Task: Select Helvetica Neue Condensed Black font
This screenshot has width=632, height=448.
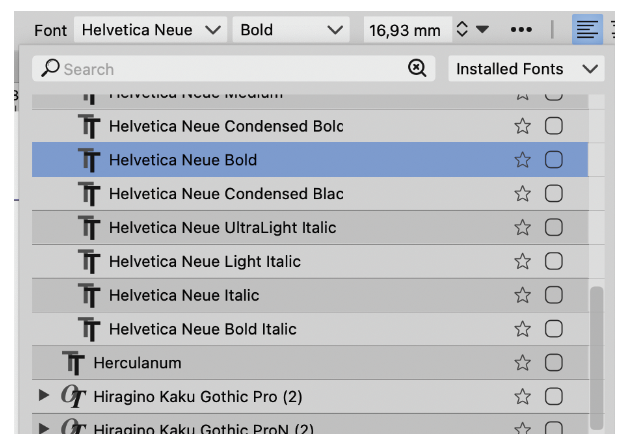Action: pos(310,194)
